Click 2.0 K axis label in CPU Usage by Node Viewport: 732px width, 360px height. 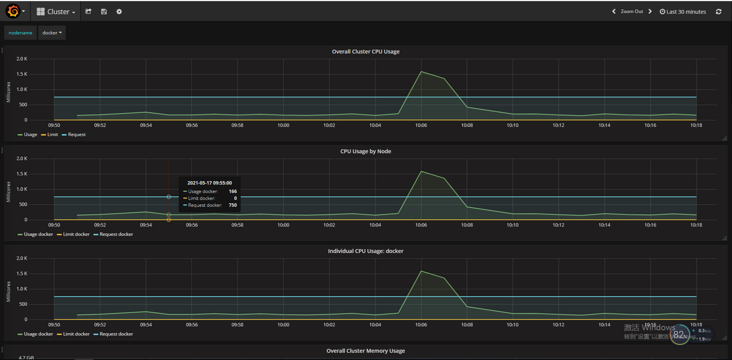click(x=22, y=158)
